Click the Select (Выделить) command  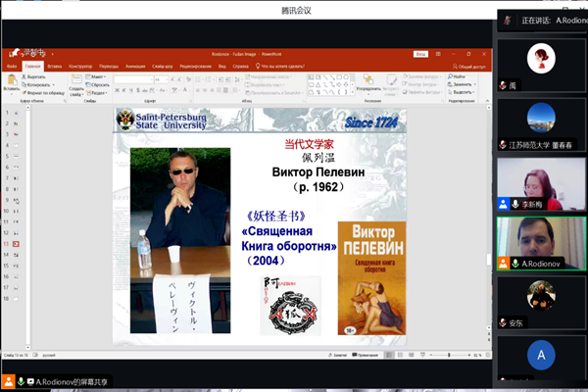(x=462, y=92)
